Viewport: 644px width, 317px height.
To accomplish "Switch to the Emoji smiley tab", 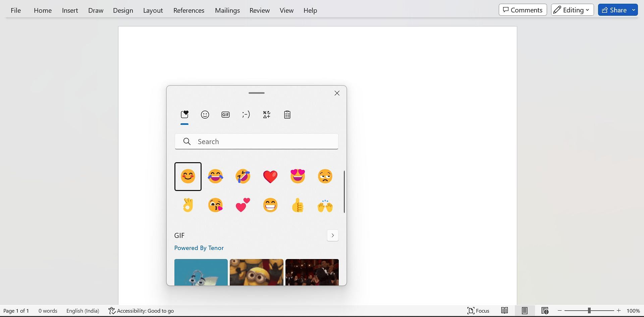I will point(205,115).
